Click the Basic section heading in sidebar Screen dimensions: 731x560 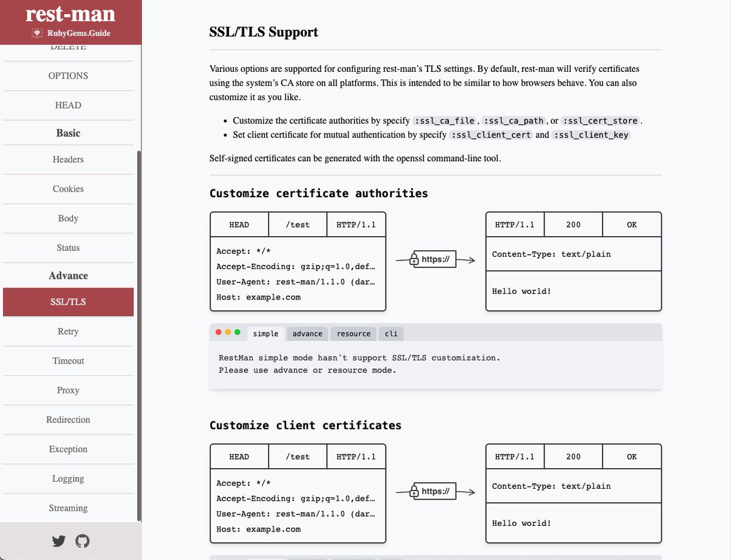tap(68, 133)
